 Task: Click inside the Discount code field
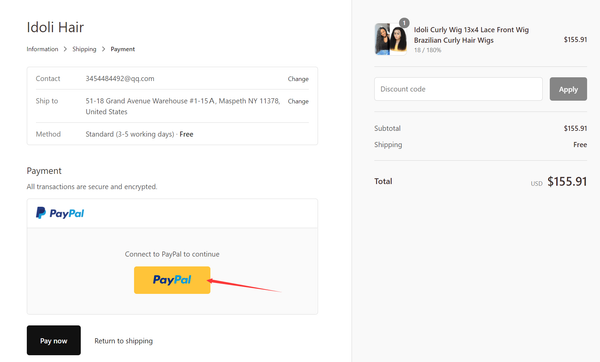point(458,89)
